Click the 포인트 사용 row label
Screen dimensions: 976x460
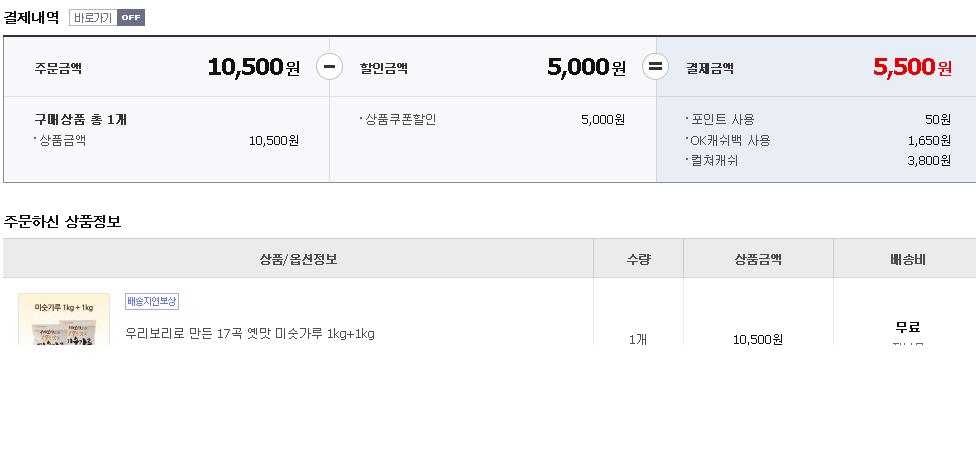click(722, 119)
